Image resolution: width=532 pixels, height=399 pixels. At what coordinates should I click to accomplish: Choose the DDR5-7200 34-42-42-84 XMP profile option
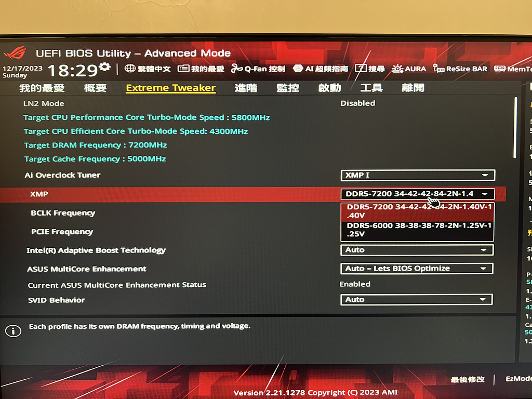[x=417, y=211]
